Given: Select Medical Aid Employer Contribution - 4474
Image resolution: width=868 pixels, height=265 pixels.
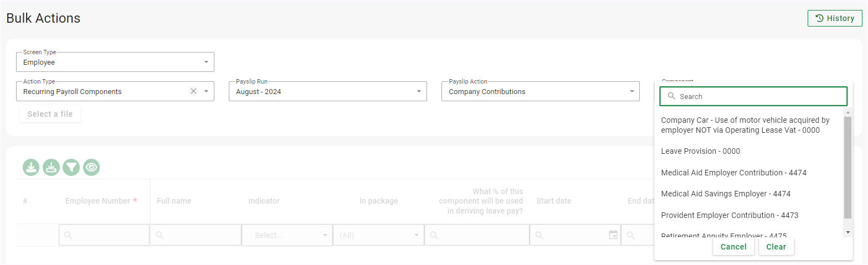Looking at the screenshot, I should 733,173.
